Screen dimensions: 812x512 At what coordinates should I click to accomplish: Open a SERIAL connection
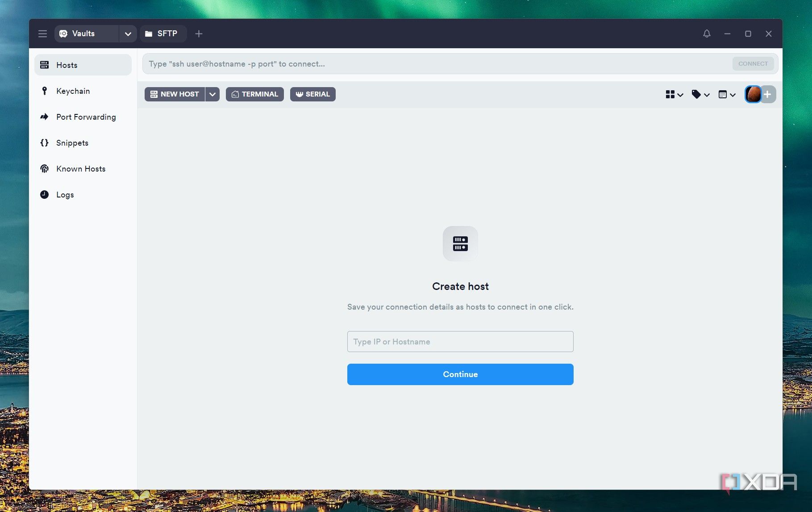click(x=312, y=94)
